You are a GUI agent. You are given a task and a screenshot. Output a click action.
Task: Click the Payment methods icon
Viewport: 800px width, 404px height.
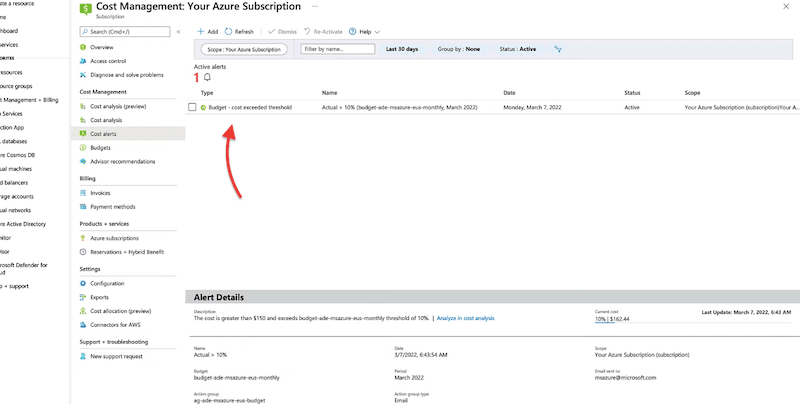click(x=83, y=207)
